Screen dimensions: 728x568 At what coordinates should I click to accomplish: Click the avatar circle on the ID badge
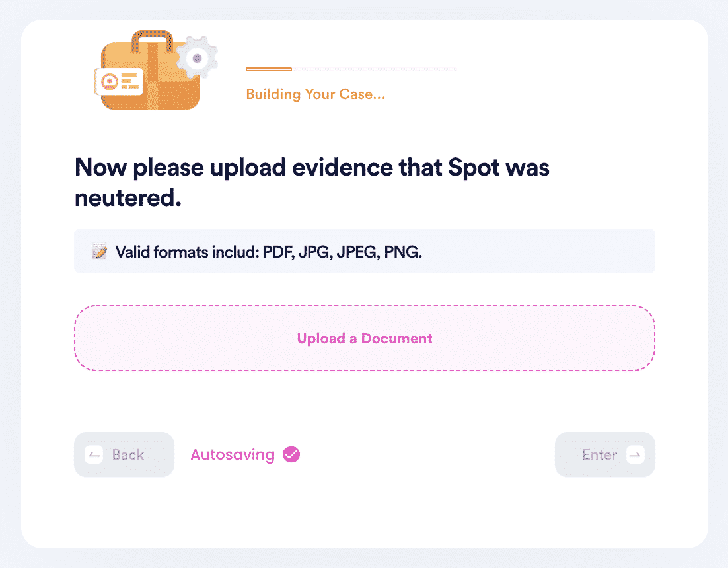tap(110, 82)
